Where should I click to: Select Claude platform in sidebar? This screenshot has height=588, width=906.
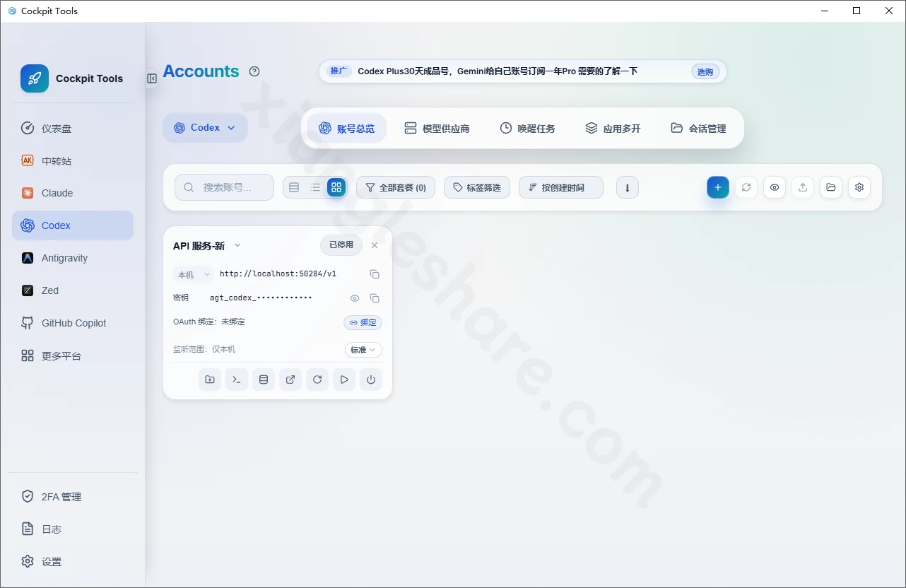[x=72, y=193]
